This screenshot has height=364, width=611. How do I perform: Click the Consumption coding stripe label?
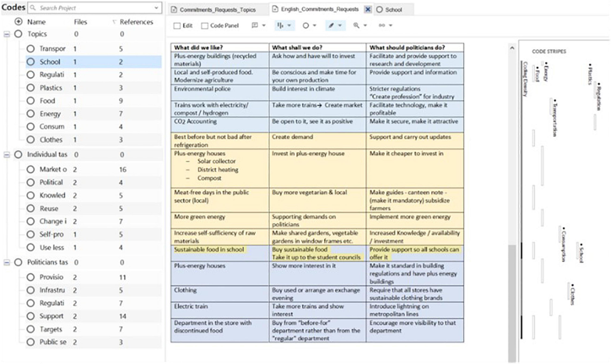tap(564, 245)
